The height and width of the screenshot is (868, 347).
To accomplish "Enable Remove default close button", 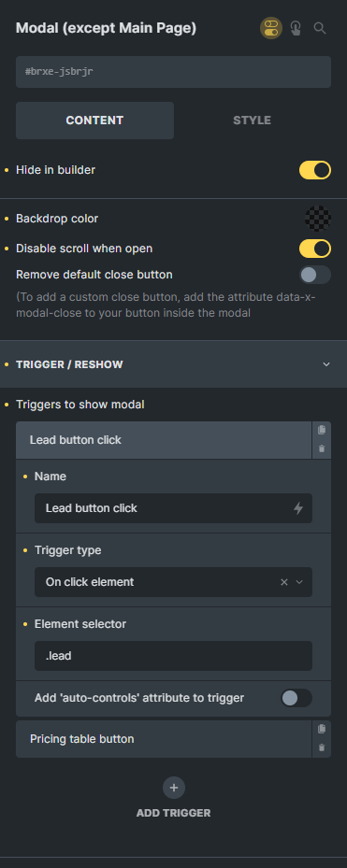I will click(x=315, y=275).
